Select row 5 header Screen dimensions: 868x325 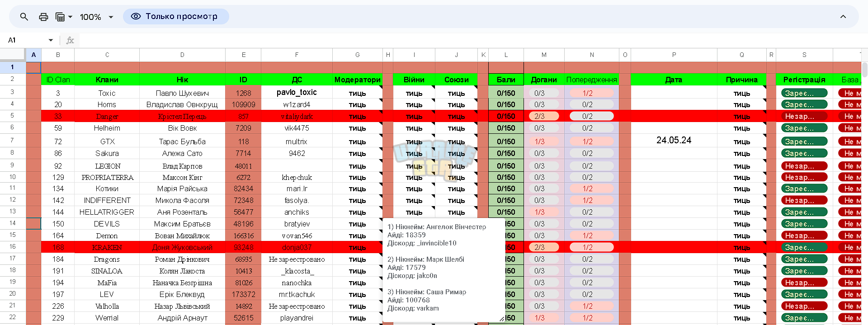(13, 116)
